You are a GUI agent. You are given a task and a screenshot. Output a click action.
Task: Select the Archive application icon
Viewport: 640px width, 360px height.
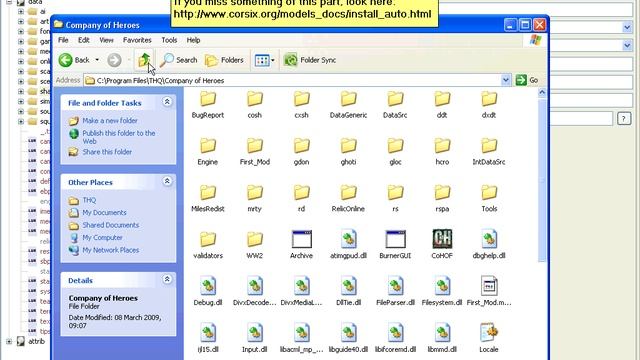coord(302,240)
